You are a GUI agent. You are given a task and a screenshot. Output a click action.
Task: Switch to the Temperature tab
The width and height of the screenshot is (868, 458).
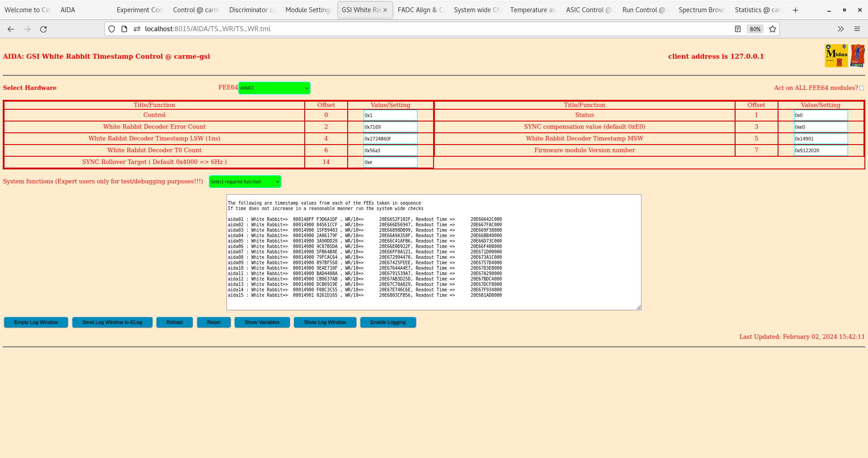533,10
